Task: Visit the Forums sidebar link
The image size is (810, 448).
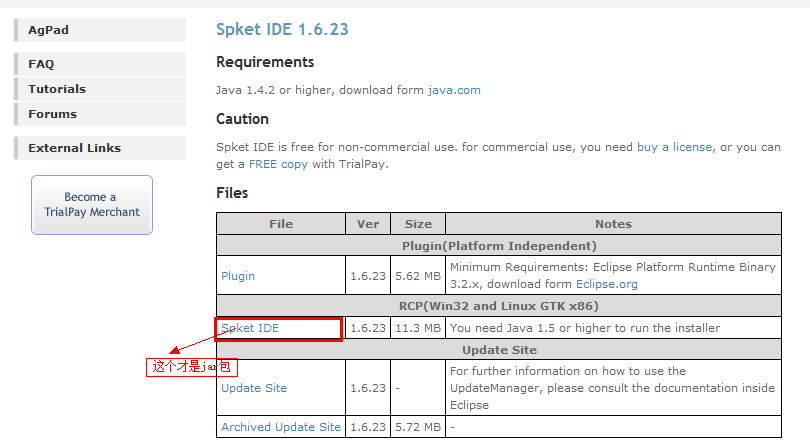Action: pyautogui.click(x=52, y=114)
